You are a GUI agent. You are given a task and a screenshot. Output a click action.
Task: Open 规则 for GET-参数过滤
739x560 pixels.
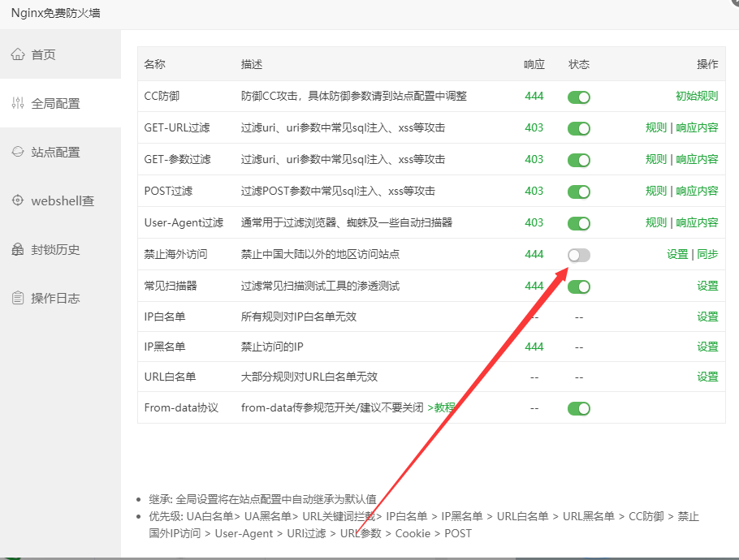656,159
